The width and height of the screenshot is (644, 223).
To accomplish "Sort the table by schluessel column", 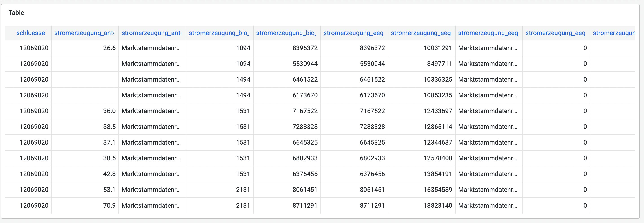I will [x=31, y=33].
